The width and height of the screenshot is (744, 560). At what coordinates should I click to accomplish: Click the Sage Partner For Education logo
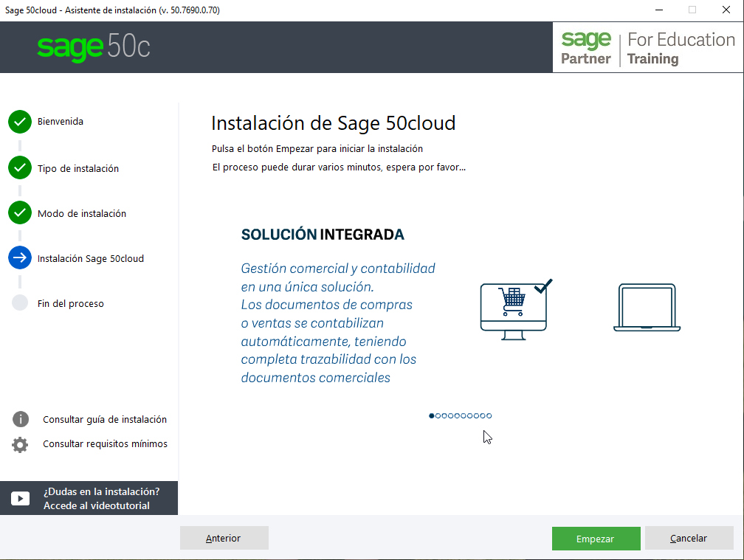pos(648,48)
